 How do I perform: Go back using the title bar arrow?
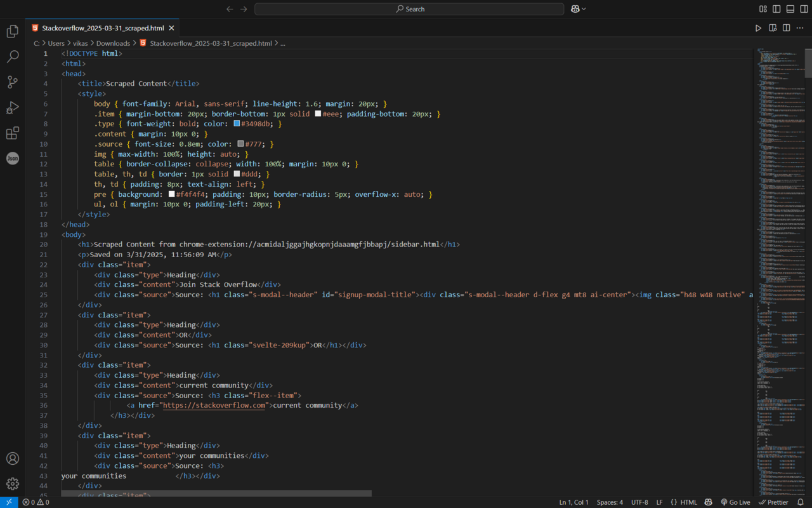(230, 9)
